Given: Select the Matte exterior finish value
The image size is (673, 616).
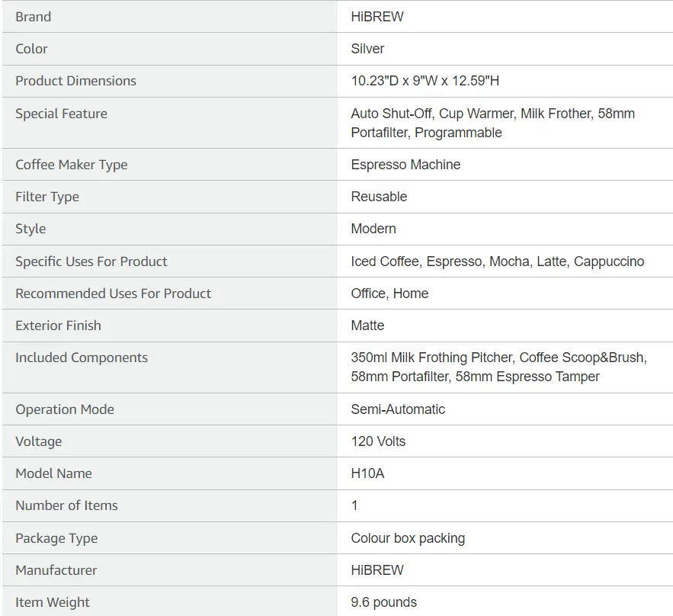Looking at the screenshot, I should click(x=367, y=326).
